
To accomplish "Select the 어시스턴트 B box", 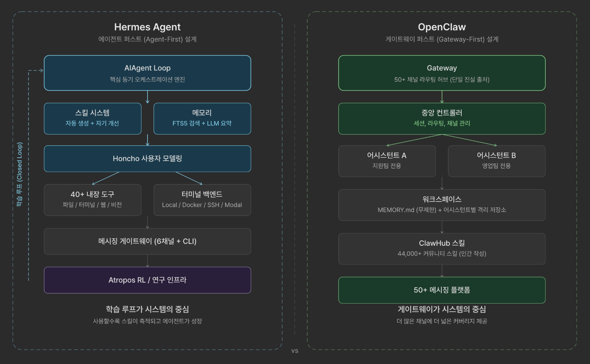I will pyautogui.click(x=496, y=161).
